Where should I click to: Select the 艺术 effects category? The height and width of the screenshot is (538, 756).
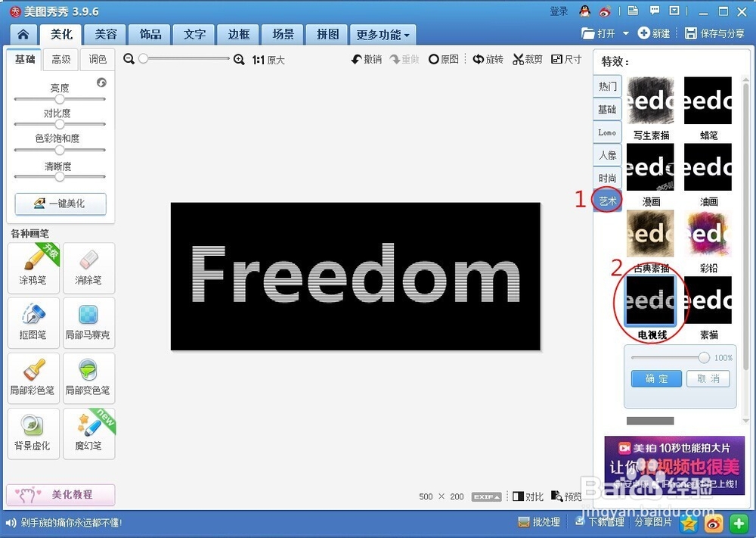click(608, 201)
